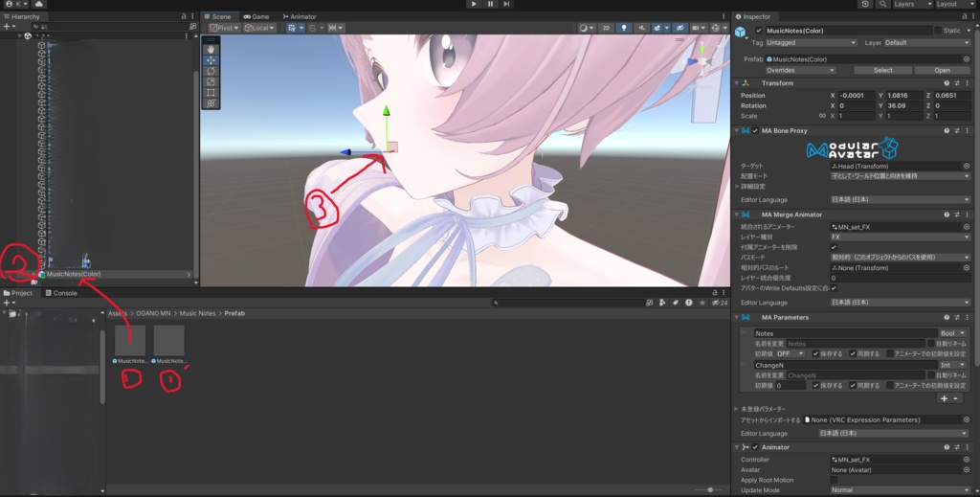
Task: Click the Position X field
Action: coord(856,96)
